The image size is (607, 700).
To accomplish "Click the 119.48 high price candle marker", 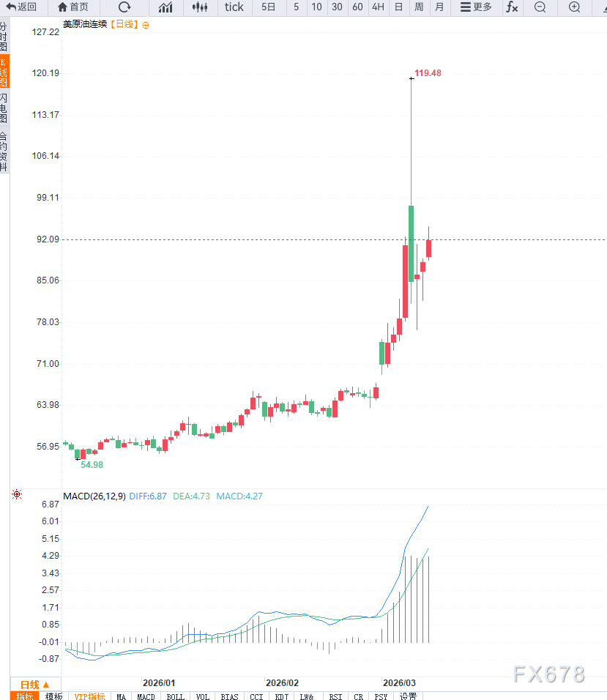I will (412, 78).
